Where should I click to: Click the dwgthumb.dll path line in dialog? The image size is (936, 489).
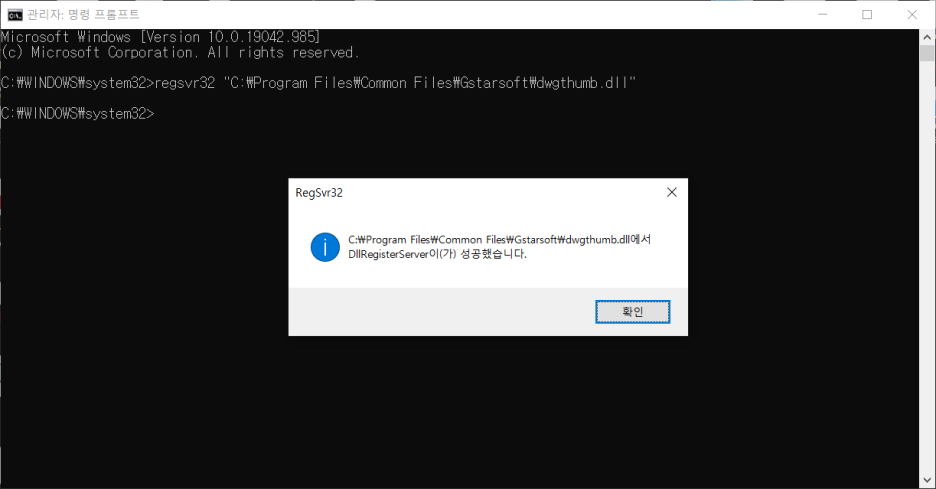[x=500, y=239]
